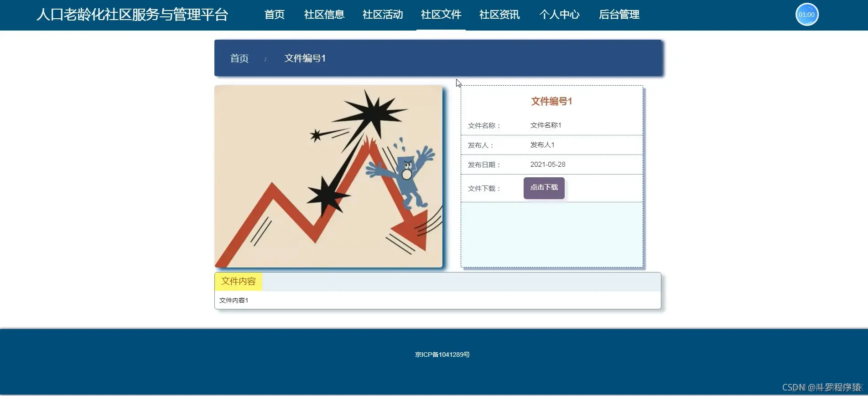Click the round 01:00 timer icon

pyautogui.click(x=807, y=15)
